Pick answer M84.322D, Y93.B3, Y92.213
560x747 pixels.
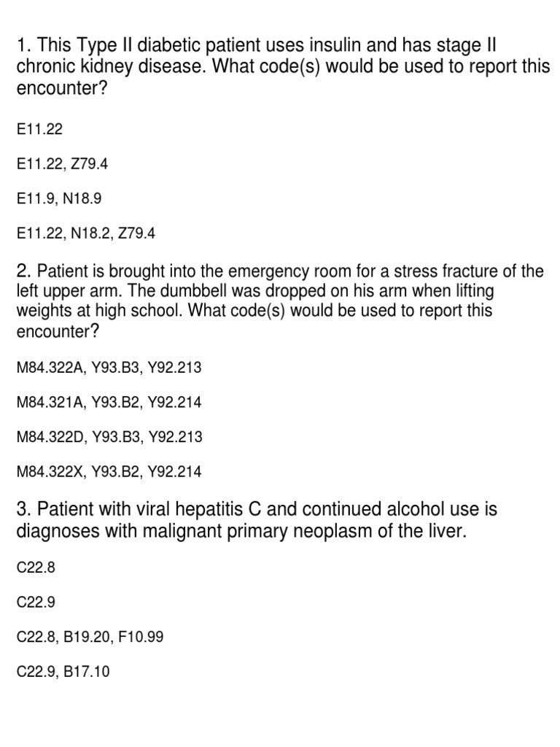point(109,437)
